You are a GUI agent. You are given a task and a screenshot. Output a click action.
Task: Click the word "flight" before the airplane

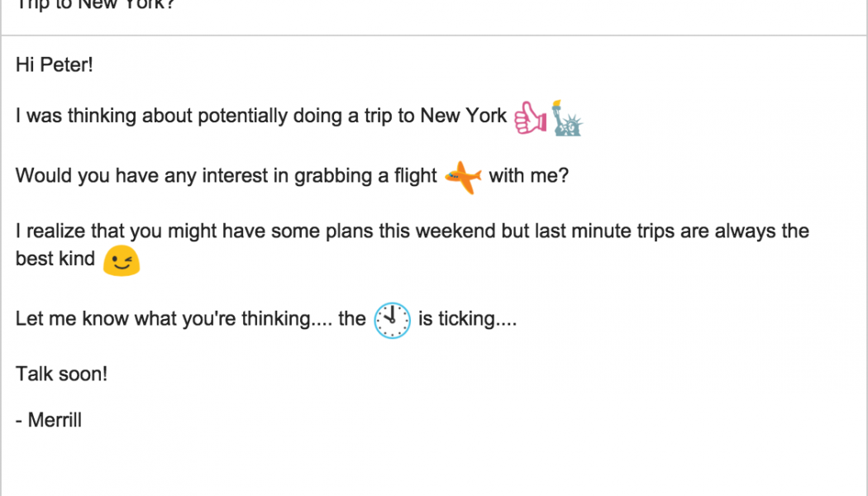(415, 176)
